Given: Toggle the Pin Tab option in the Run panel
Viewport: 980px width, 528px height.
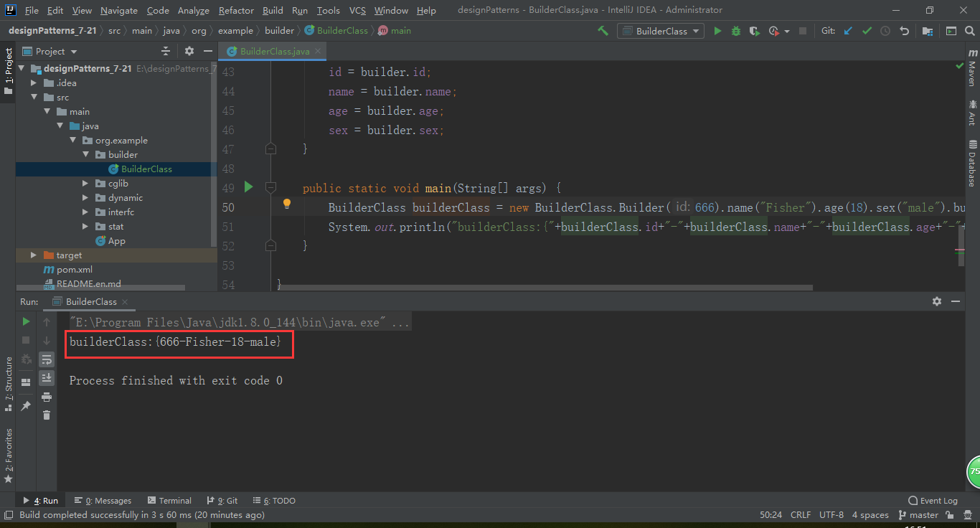Looking at the screenshot, I should pos(26,406).
